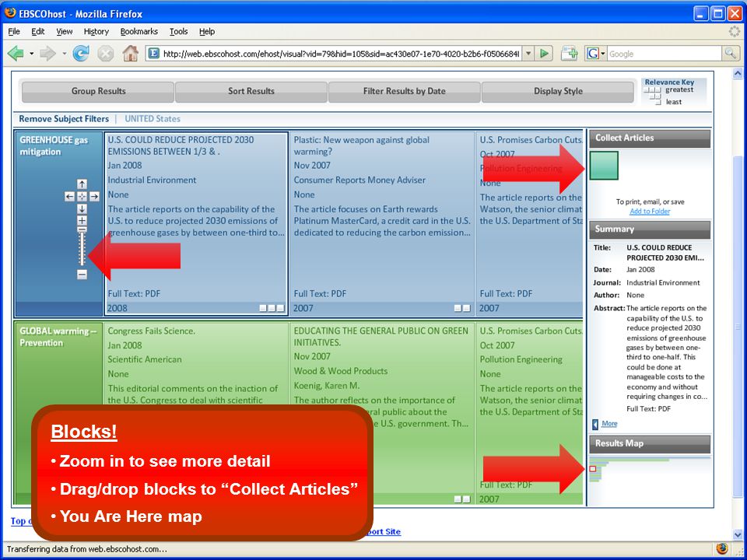Click the vertical zoom slider track
The image size is (747, 560).
tap(82, 248)
